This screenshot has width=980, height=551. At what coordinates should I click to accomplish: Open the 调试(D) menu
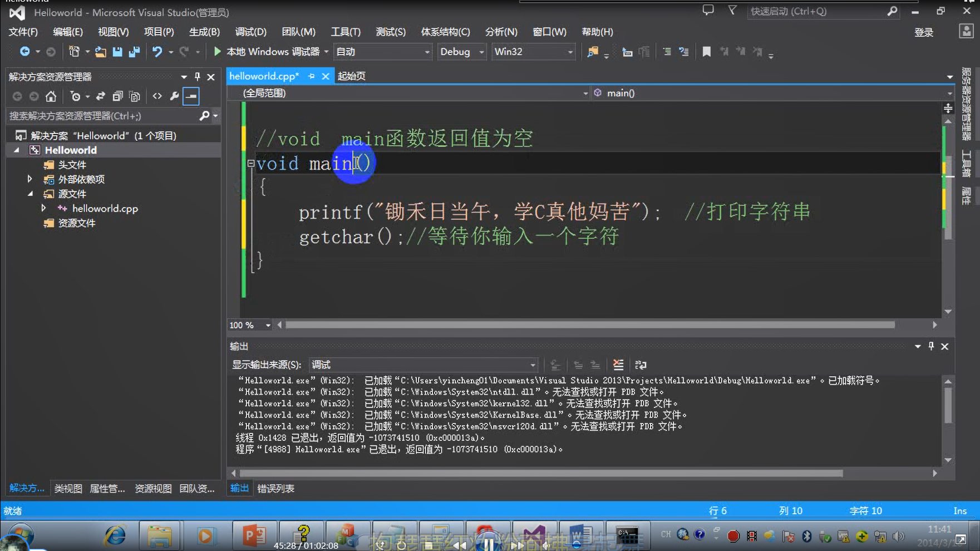click(x=250, y=32)
